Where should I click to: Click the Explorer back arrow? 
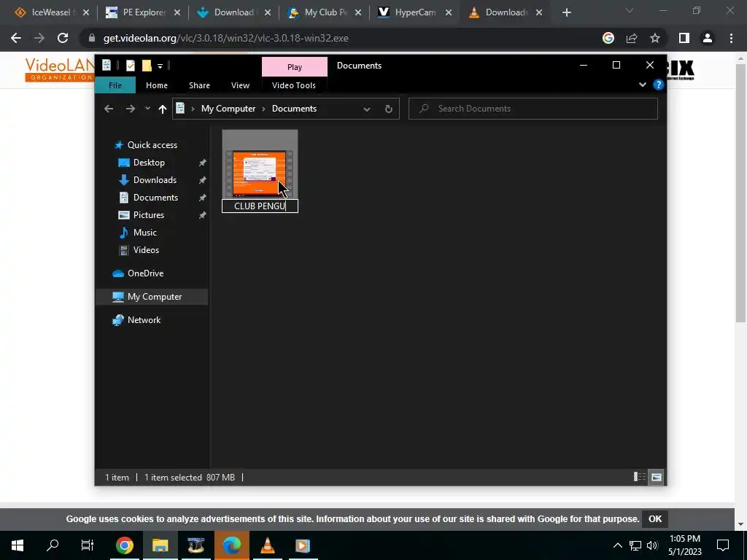[x=109, y=109]
